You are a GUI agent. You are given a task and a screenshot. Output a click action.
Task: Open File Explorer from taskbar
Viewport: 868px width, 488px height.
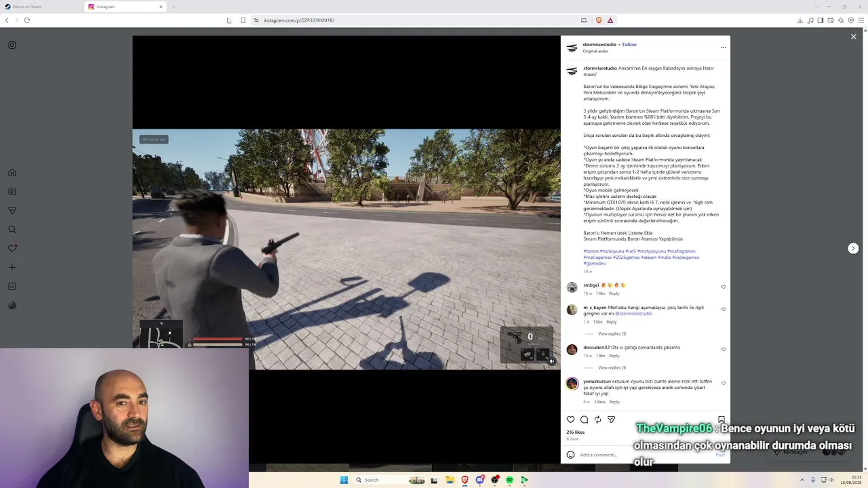450,480
